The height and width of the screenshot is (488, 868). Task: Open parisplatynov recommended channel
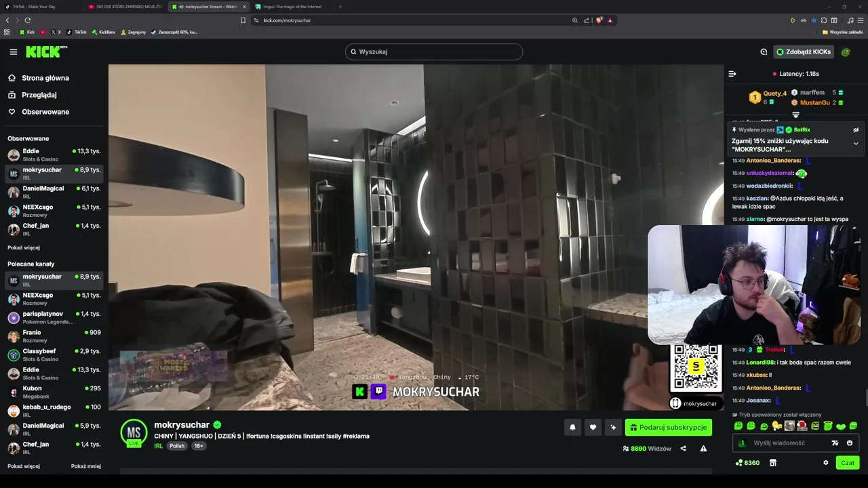coord(54,317)
